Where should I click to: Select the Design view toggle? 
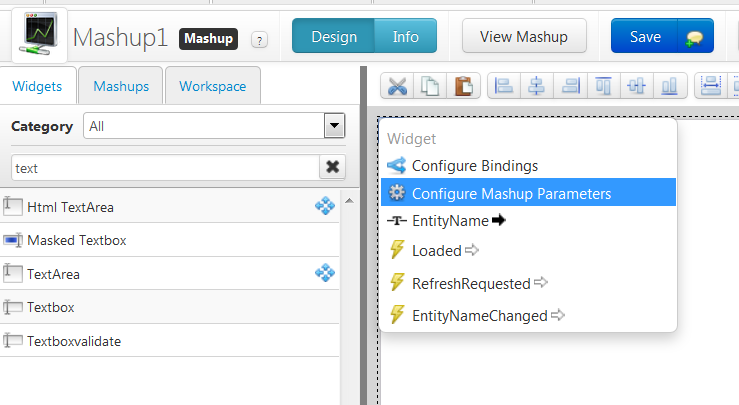coord(334,36)
